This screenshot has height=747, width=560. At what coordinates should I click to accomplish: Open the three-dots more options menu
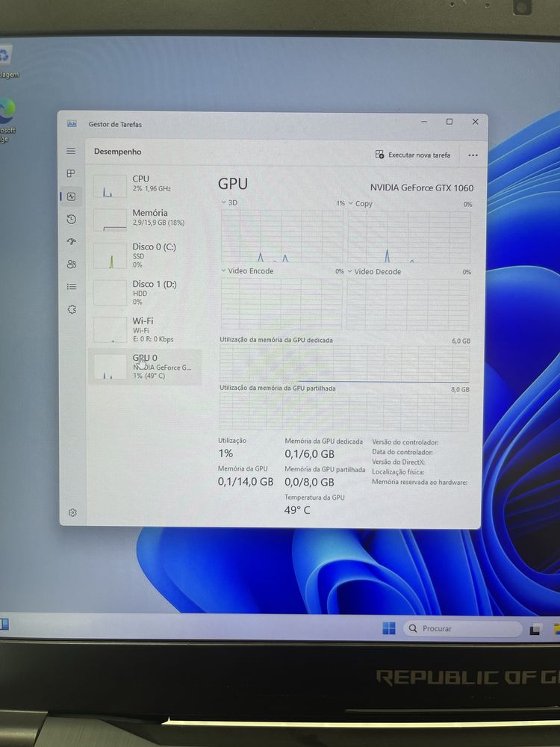point(473,155)
